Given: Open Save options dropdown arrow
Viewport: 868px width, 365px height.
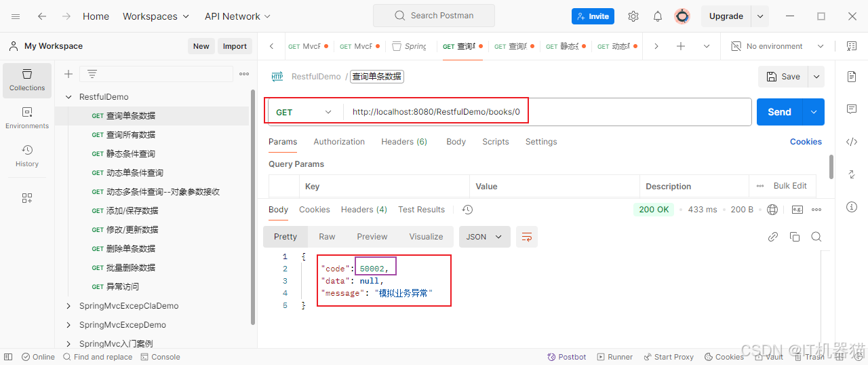Looking at the screenshot, I should 816,77.
